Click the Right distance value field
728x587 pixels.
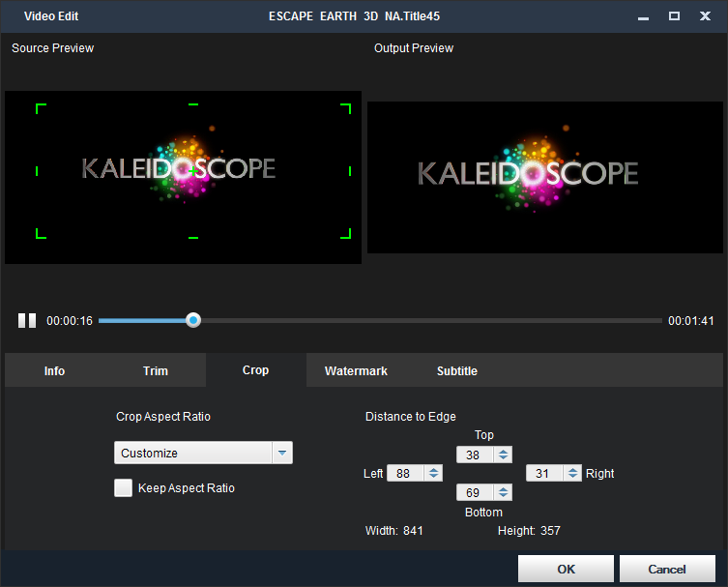pos(544,473)
